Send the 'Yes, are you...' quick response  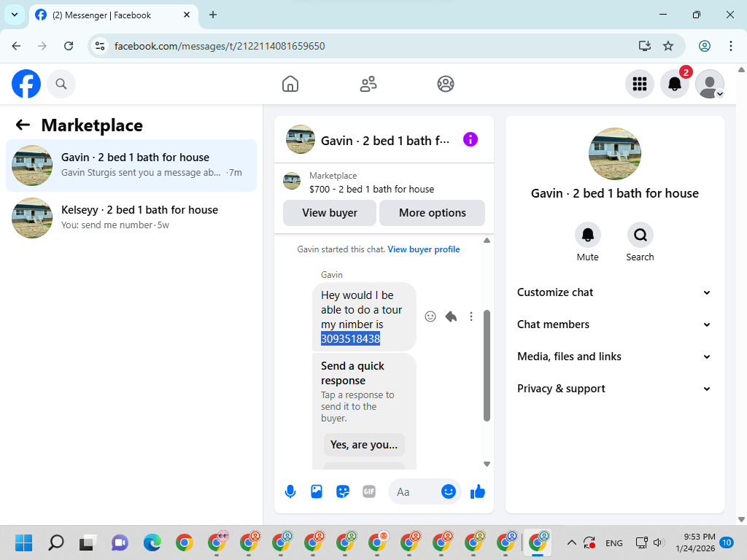pos(364,444)
